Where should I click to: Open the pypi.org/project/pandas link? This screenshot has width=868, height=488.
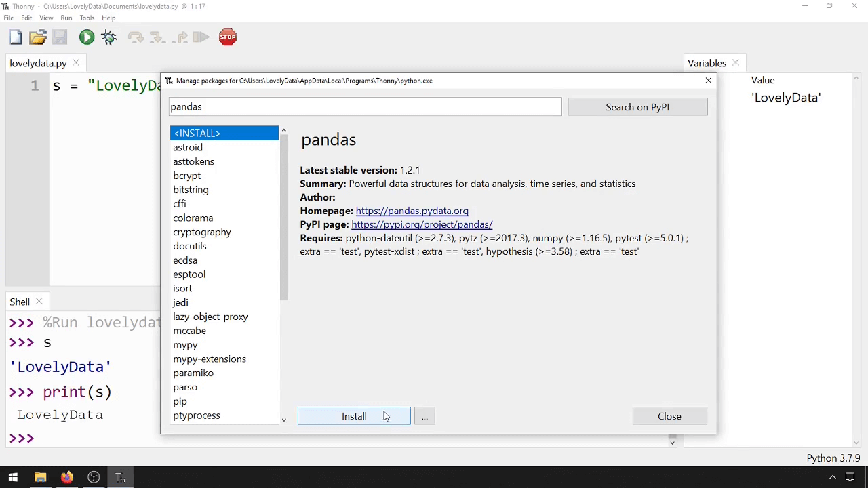pos(422,224)
